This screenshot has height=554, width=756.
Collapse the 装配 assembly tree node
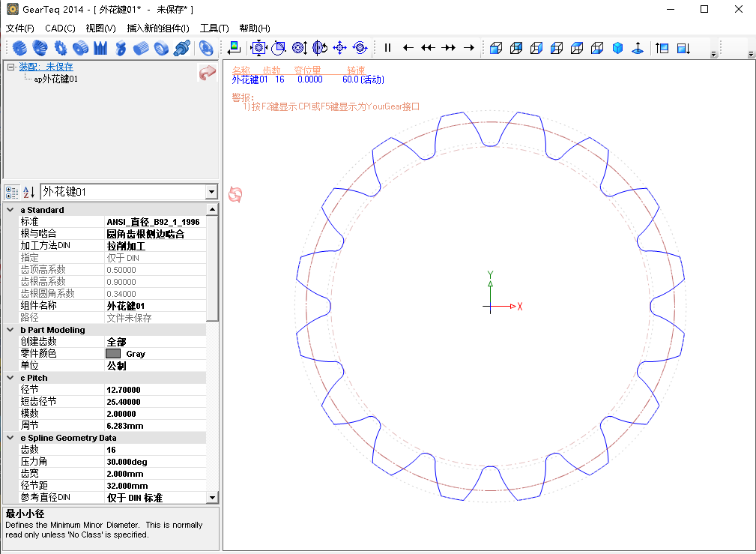[x=11, y=67]
